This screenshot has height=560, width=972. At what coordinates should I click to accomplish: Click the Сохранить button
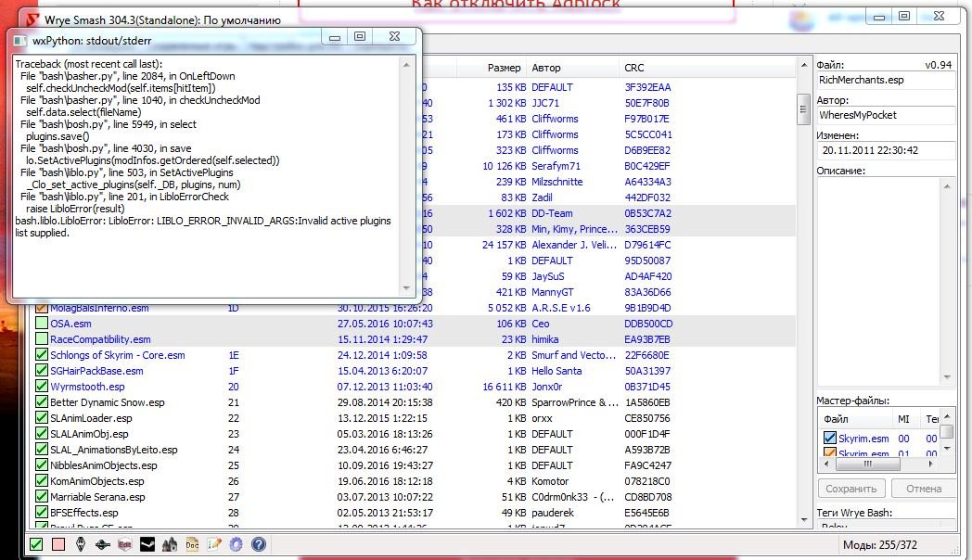pos(850,489)
